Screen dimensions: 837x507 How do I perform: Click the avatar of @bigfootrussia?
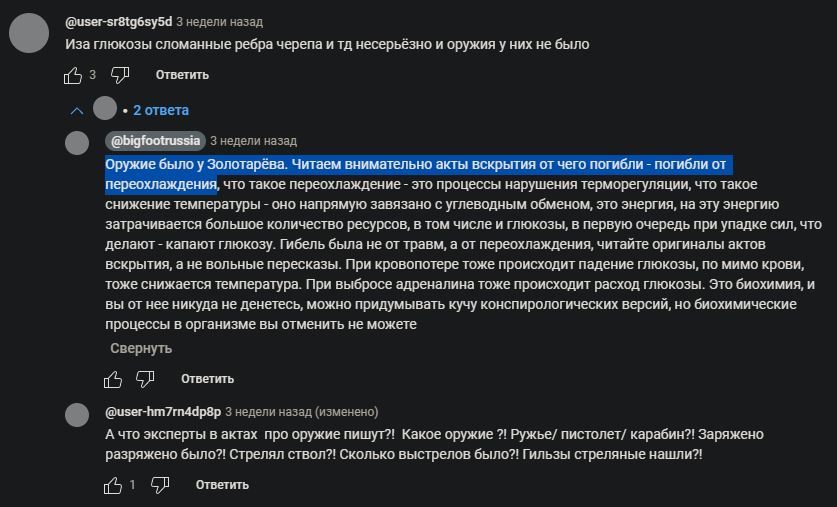point(77,143)
